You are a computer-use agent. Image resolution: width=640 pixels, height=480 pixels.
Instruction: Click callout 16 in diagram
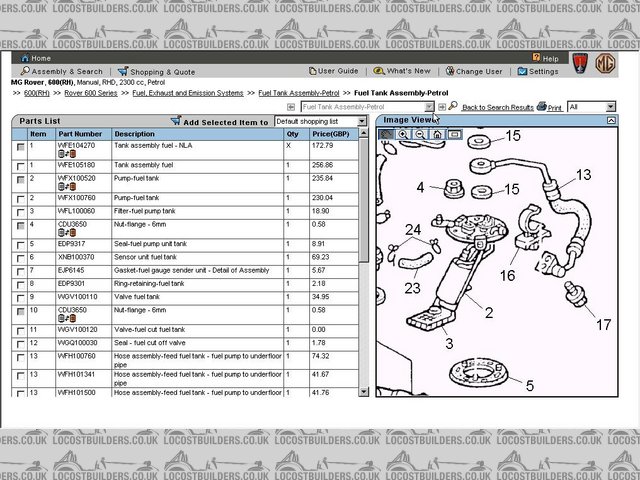tap(507, 276)
